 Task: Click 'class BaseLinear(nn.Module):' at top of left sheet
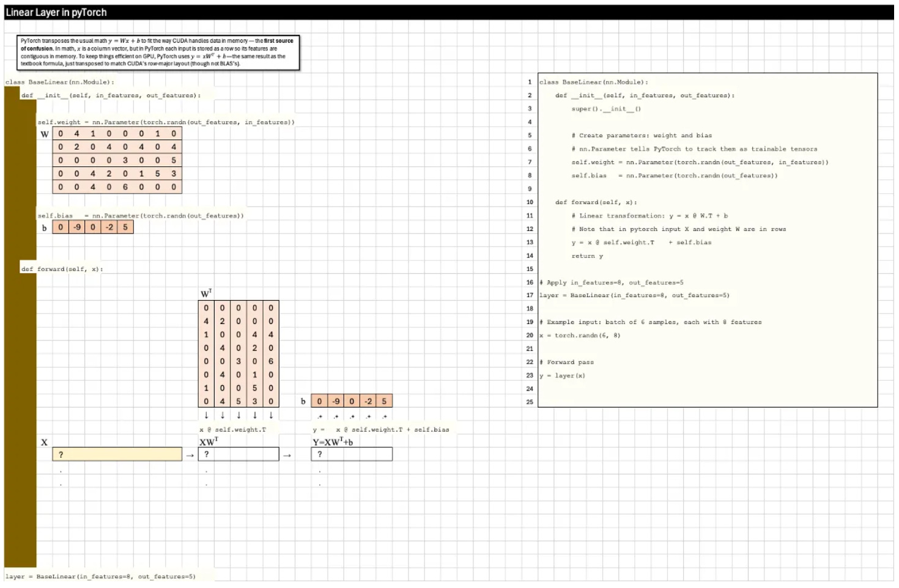coord(60,82)
